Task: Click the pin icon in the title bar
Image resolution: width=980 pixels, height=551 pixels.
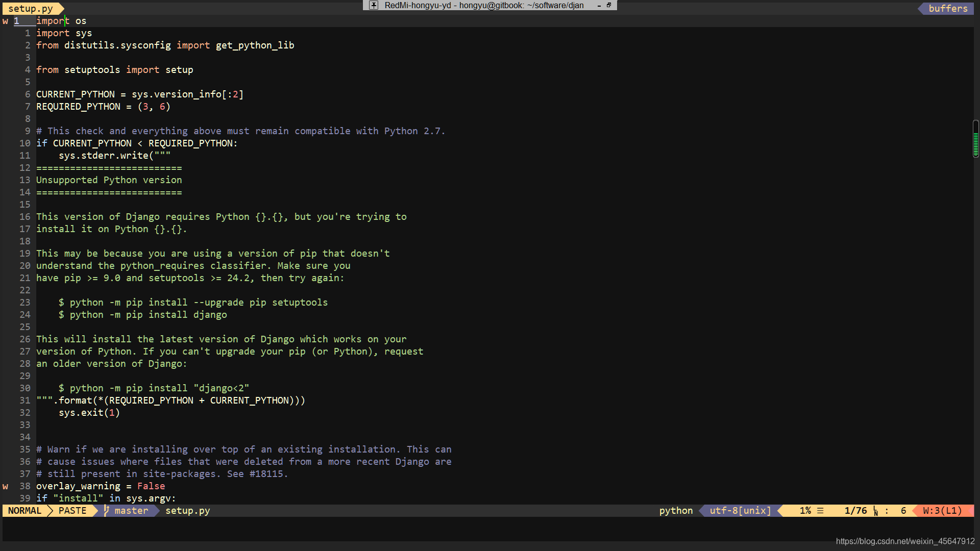Action: (374, 5)
